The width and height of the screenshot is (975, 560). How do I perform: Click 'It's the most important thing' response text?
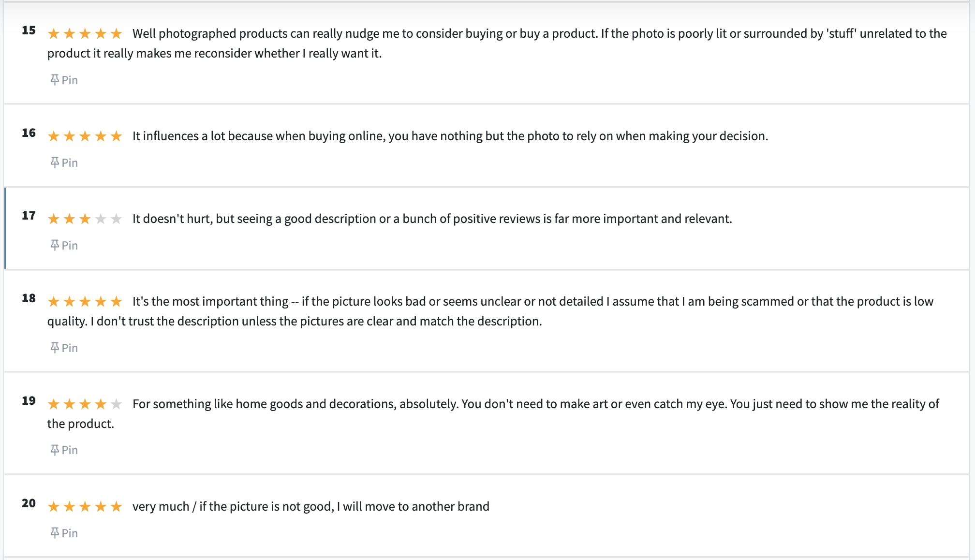tap(490, 311)
